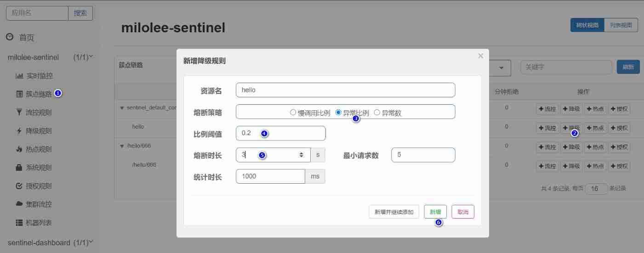Click the 熔断时长 number spinner arrows
Viewport: 644px width, 253px height.
click(302, 155)
